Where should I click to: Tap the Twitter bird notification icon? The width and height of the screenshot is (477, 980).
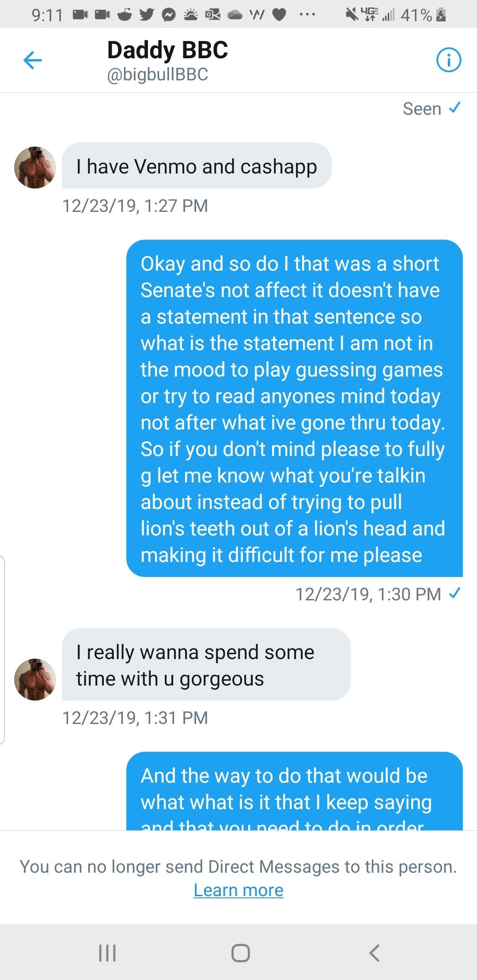coord(147,15)
